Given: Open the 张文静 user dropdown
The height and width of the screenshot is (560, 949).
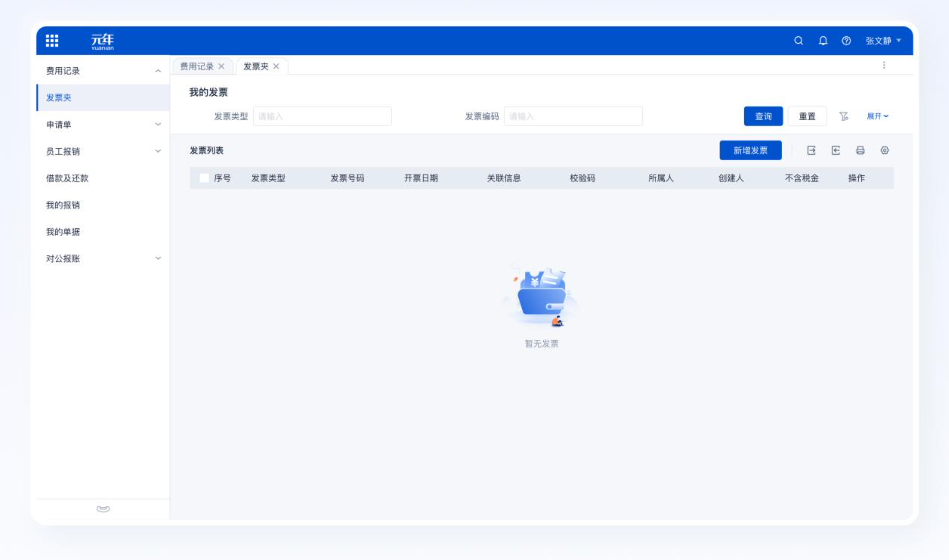Looking at the screenshot, I should coord(883,41).
